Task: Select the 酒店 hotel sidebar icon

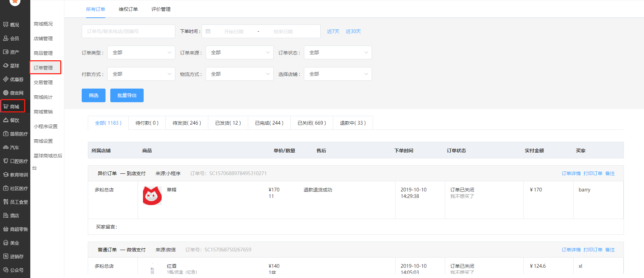Action: 6,215
